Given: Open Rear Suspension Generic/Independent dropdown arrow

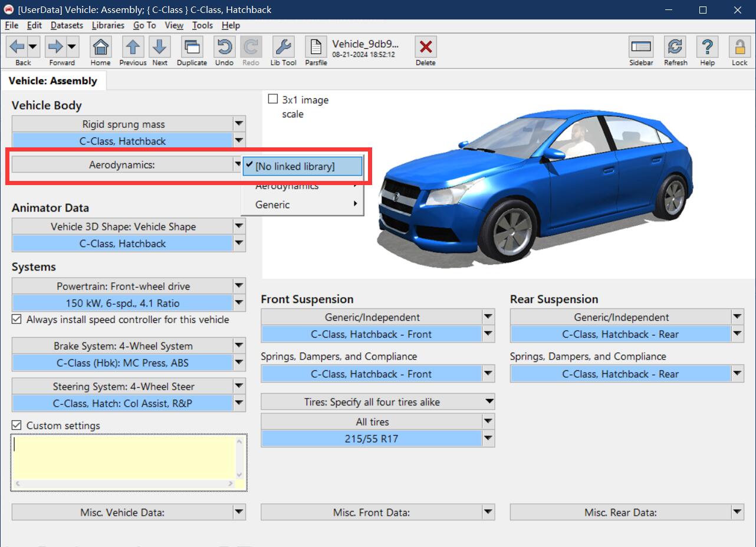Looking at the screenshot, I should (x=738, y=317).
